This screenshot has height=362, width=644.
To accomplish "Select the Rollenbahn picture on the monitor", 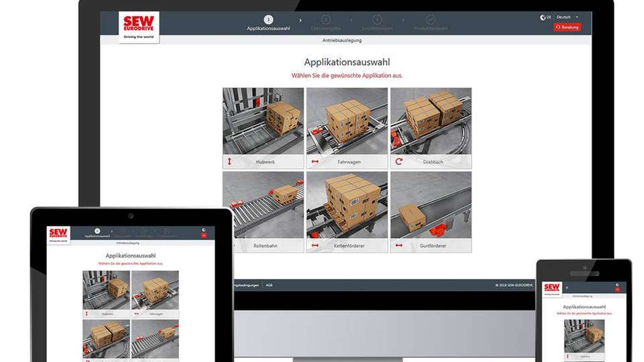I will pos(269,205).
